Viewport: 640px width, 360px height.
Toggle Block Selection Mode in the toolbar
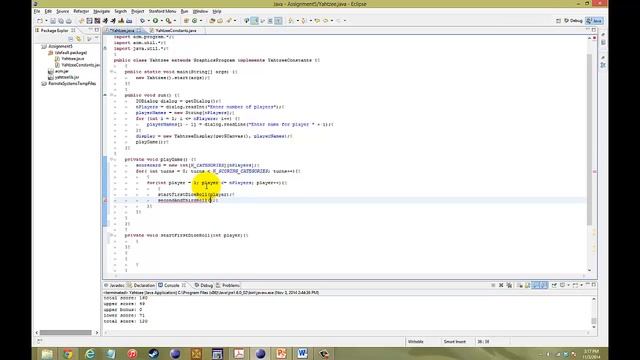(x=270, y=20)
